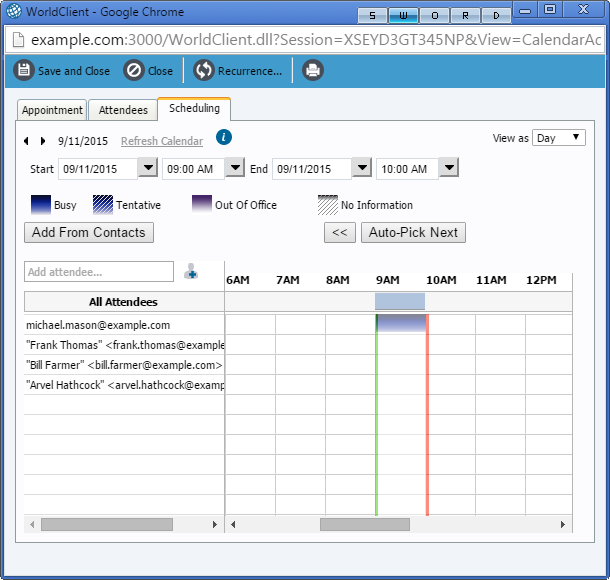
Task: Click the Save and Close disk icon
Action: (24, 71)
